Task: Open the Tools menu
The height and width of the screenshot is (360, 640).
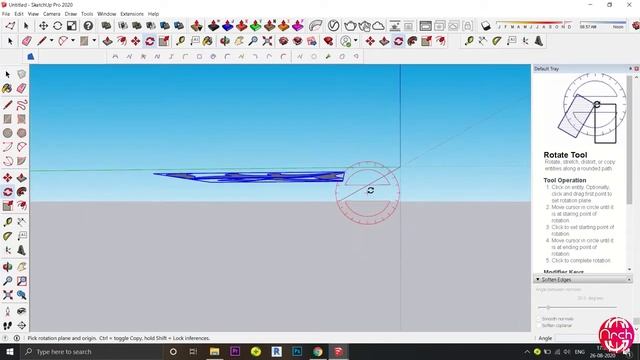Action: click(x=87, y=14)
